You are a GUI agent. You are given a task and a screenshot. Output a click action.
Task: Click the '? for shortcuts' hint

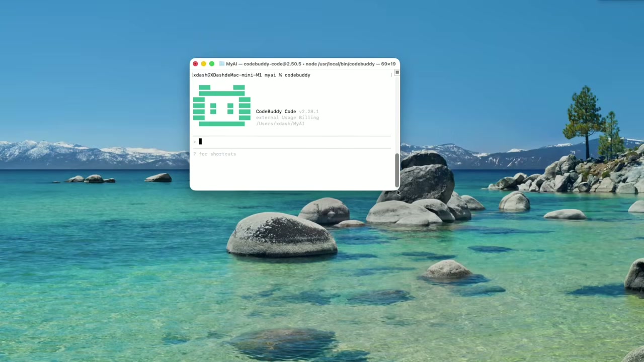click(x=215, y=154)
